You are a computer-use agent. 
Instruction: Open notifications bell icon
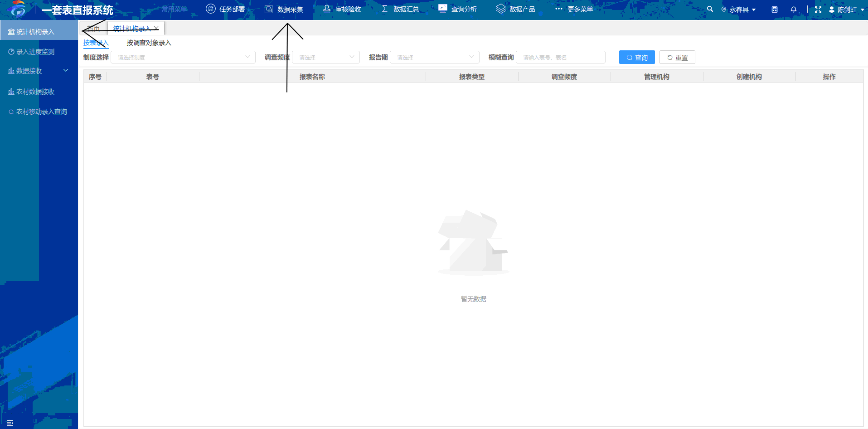click(x=793, y=10)
